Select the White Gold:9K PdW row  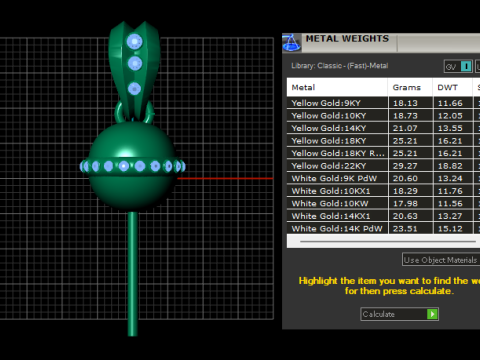(383, 178)
